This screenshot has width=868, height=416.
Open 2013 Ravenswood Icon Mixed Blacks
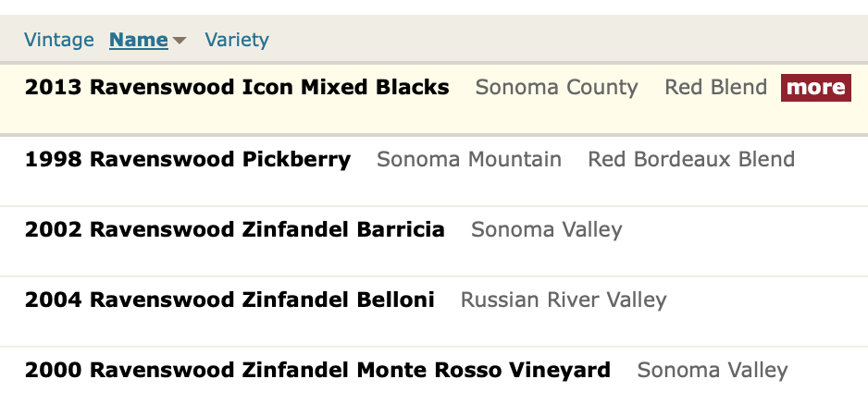coord(237,88)
